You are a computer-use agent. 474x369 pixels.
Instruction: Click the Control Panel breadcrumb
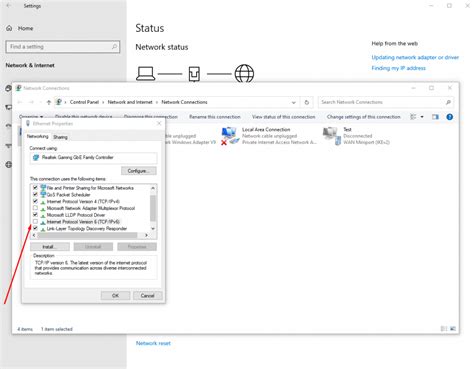84,102
